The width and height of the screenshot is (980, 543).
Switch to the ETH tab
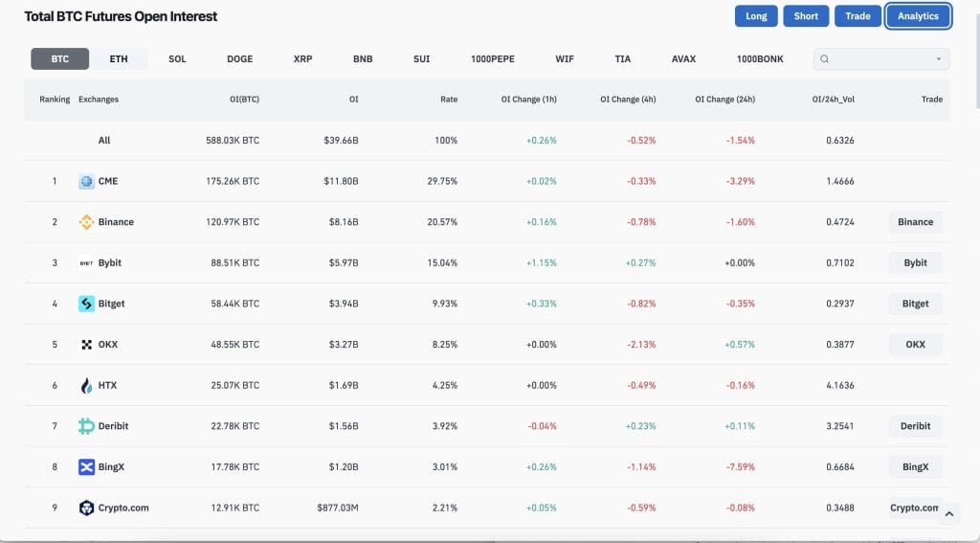(x=119, y=59)
